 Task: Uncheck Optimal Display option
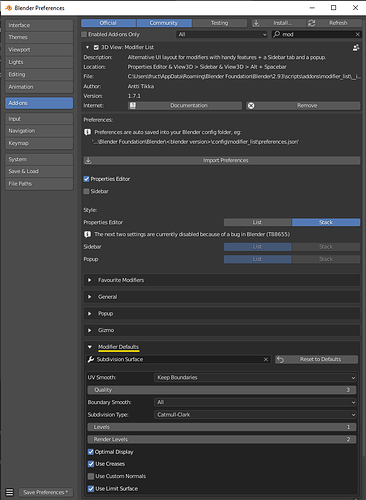click(x=91, y=452)
